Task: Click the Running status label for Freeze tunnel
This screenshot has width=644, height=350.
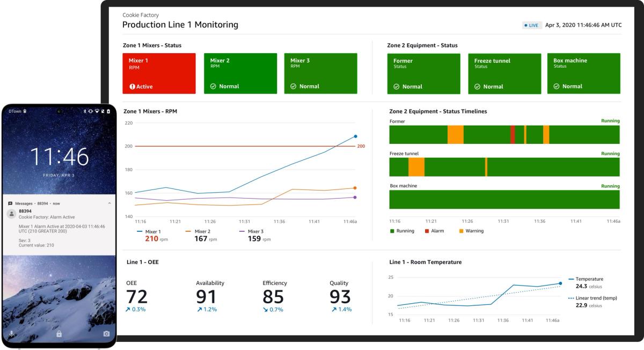Action: pyautogui.click(x=610, y=154)
